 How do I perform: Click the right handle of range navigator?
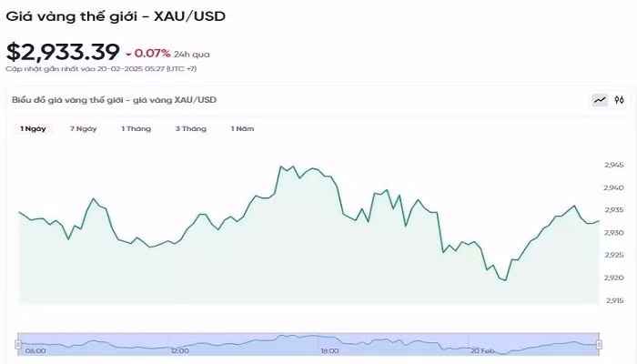pos(601,344)
